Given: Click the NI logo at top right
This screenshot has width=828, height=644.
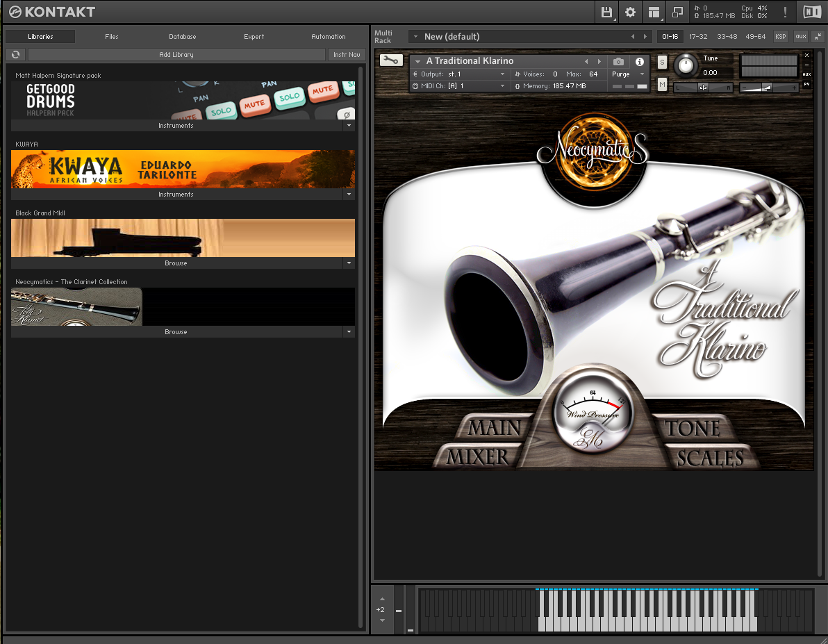Looking at the screenshot, I should pos(811,12).
